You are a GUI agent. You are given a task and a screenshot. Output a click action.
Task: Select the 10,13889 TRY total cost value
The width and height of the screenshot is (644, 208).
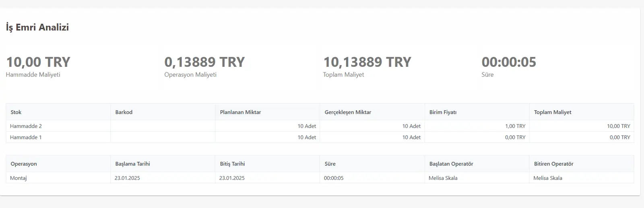pyautogui.click(x=367, y=62)
